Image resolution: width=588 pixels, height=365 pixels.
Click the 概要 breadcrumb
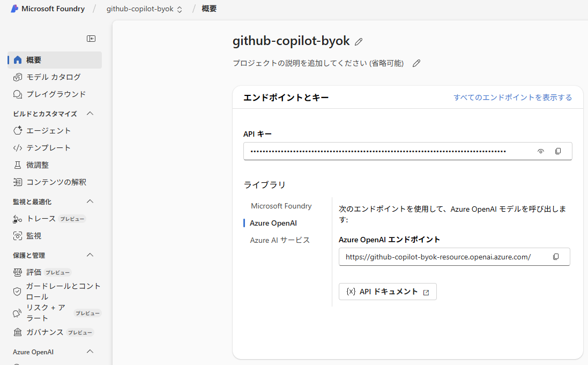(209, 9)
